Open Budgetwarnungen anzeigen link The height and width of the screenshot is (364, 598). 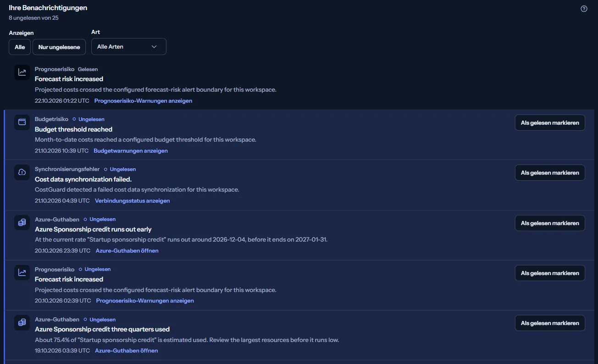(131, 151)
